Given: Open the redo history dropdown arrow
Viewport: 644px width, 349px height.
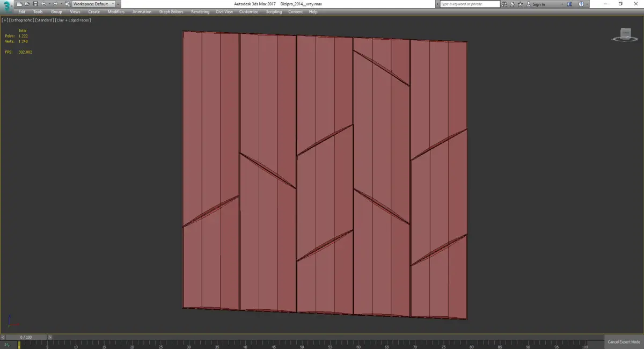Looking at the screenshot, I should pyautogui.click(x=61, y=4).
